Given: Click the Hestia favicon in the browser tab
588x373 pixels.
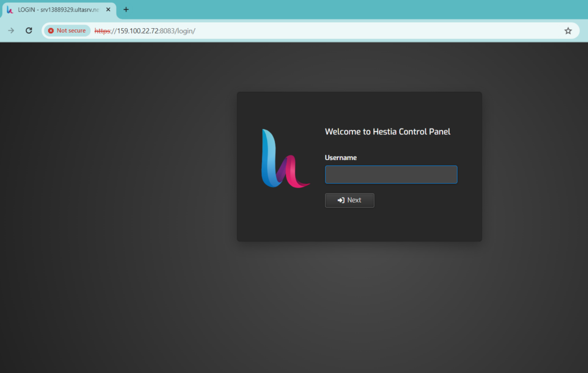Looking at the screenshot, I should point(10,10).
